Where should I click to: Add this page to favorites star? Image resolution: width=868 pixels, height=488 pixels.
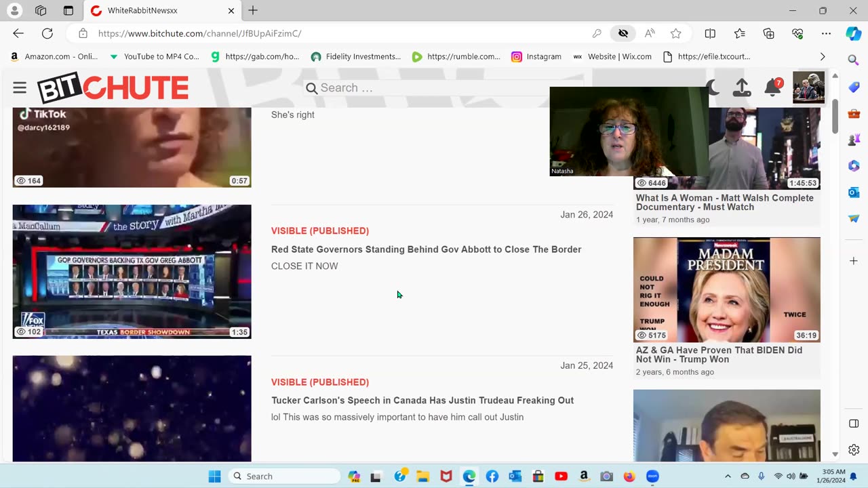676,33
